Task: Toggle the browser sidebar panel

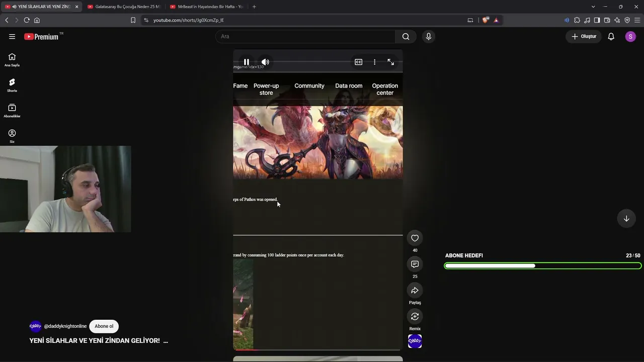Action: [597, 20]
